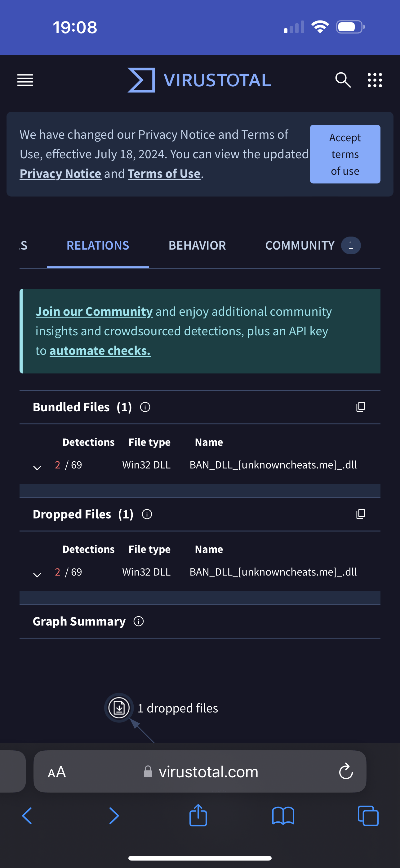
Task: Open the Privacy Notice link
Action: pos(60,174)
